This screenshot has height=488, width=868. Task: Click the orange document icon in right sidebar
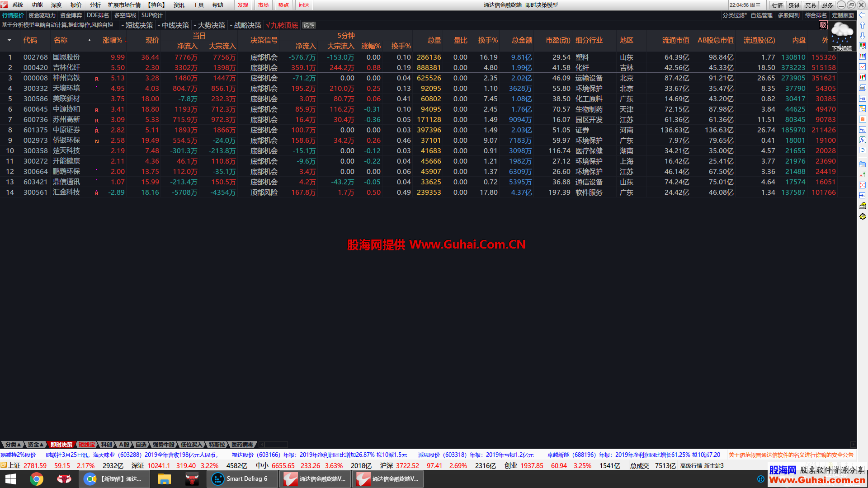point(863,119)
